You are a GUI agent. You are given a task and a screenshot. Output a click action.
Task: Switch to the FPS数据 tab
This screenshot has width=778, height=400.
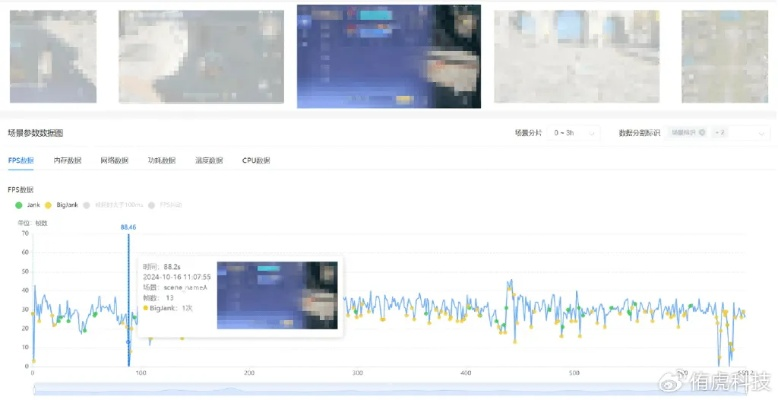(x=20, y=160)
